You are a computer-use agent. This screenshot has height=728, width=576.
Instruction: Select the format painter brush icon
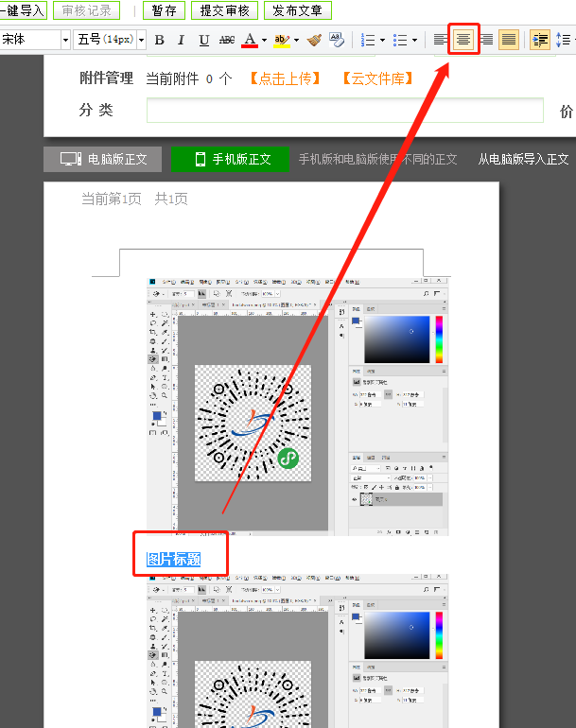click(314, 40)
